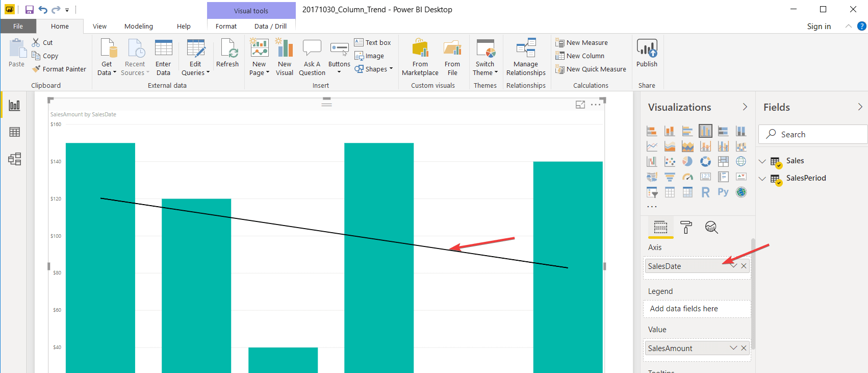Pick the funnel chart visualization
This screenshot has width=868, height=373.
670,177
